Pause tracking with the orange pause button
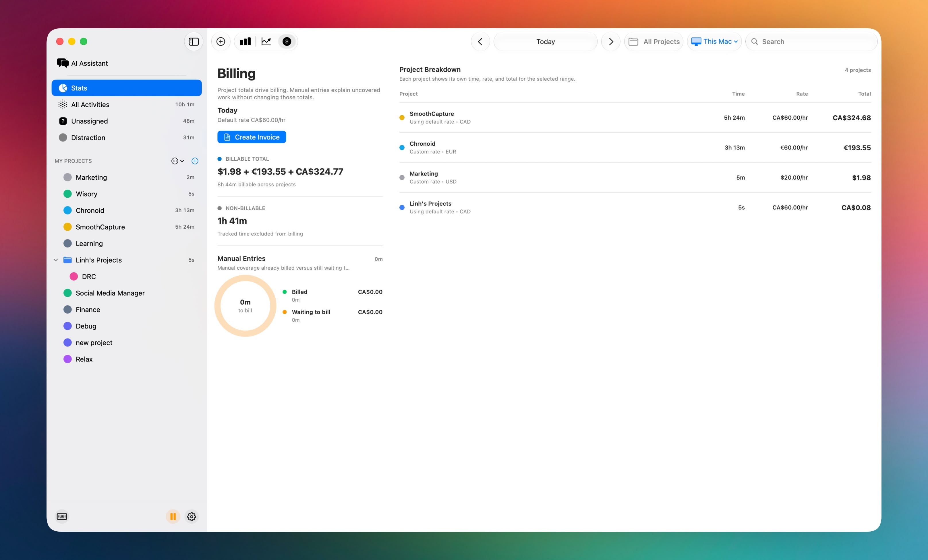Viewport: 928px width, 560px height. [x=173, y=516]
